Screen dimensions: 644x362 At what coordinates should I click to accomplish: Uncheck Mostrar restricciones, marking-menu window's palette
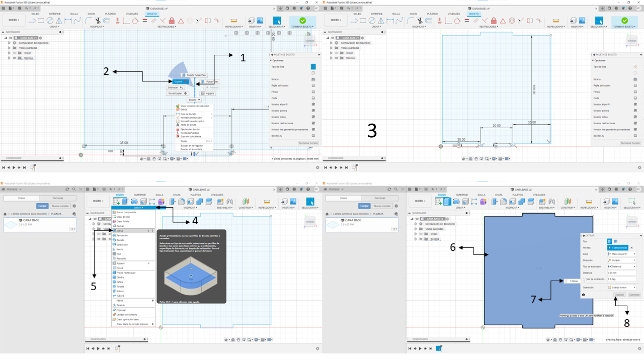point(313,123)
